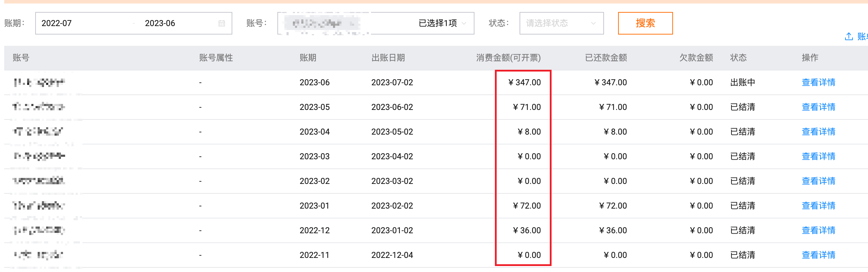Screen dimensions: 868x272
Task: Open 查看详情 for period 2022-11
Action: coord(818,255)
